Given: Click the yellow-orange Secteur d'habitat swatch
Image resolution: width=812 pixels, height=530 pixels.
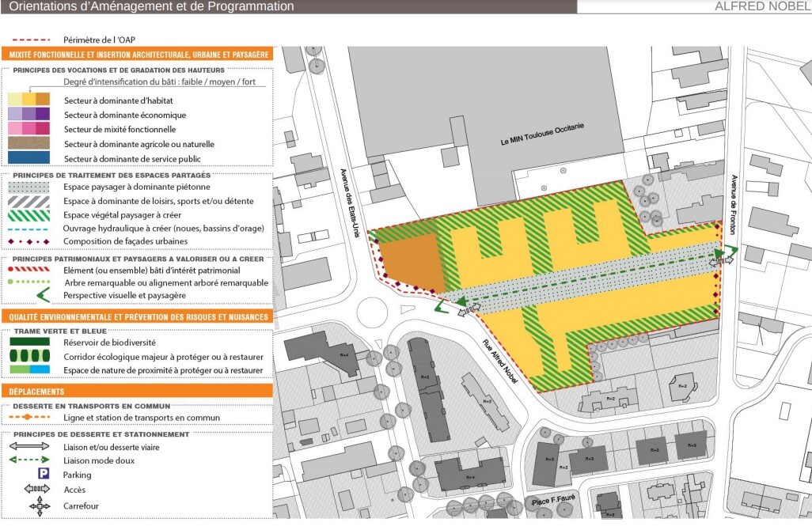Looking at the screenshot, I should click(29, 100).
